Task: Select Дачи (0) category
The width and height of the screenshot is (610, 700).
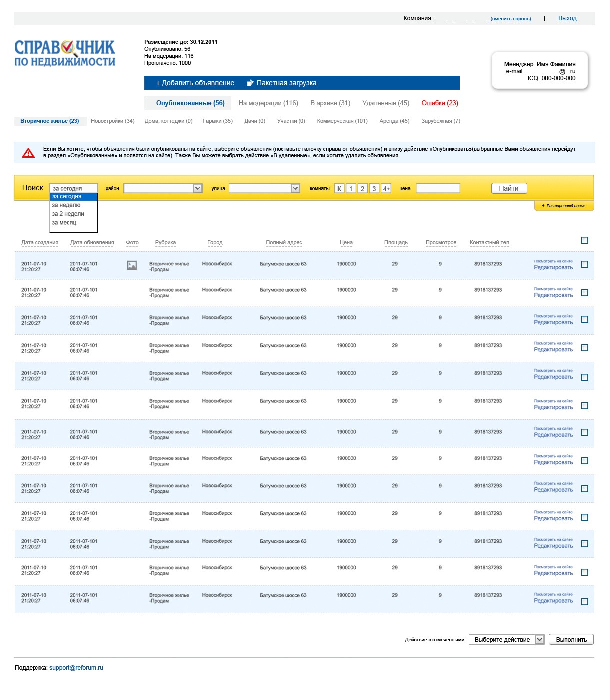Action: (255, 121)
